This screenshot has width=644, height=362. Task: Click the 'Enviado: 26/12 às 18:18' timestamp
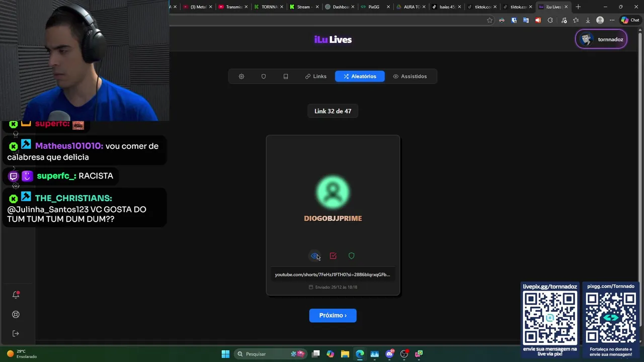[333, 287]
